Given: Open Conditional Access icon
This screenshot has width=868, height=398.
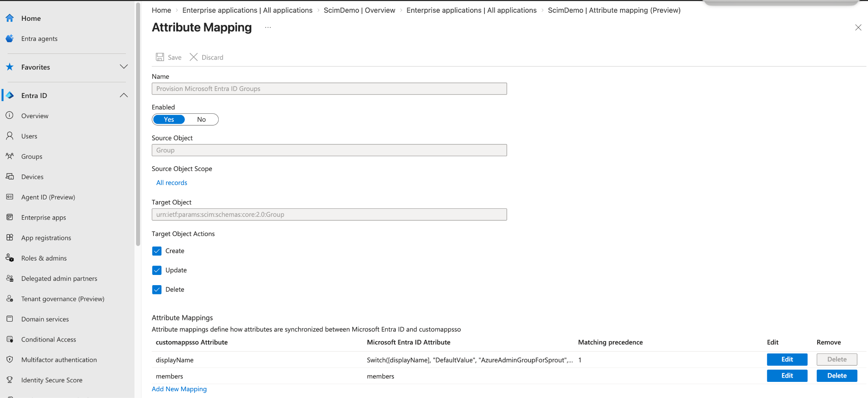Looking at the screenshot, I should [x=10, y=339].
